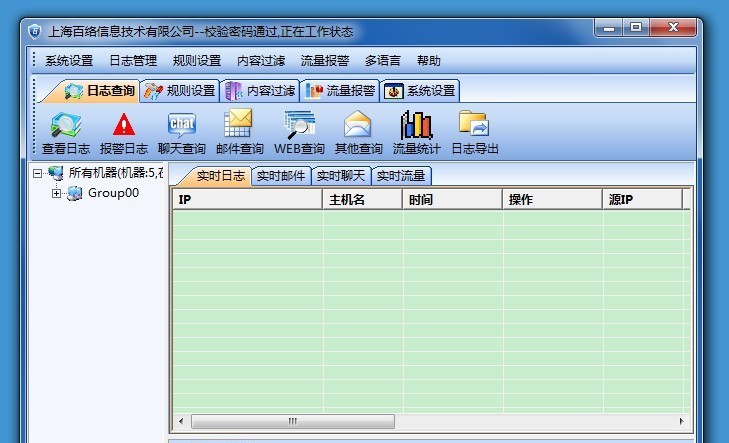Open the 内容过滤 menu
This screenshot has height=443, width=729.
261,61
